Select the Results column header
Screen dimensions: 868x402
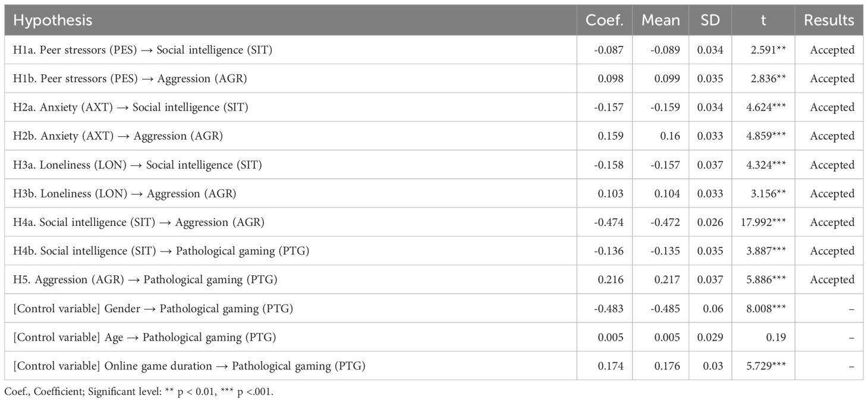point(829,20)
